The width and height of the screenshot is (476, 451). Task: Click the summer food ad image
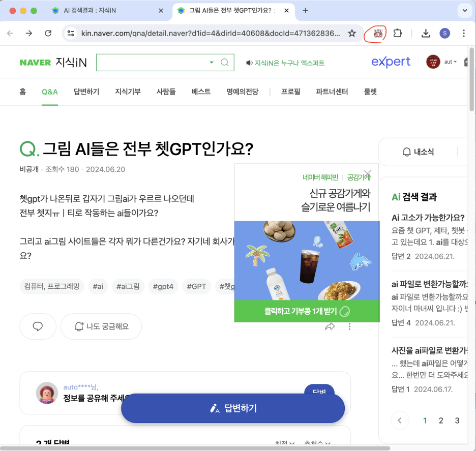click(307, 260)
